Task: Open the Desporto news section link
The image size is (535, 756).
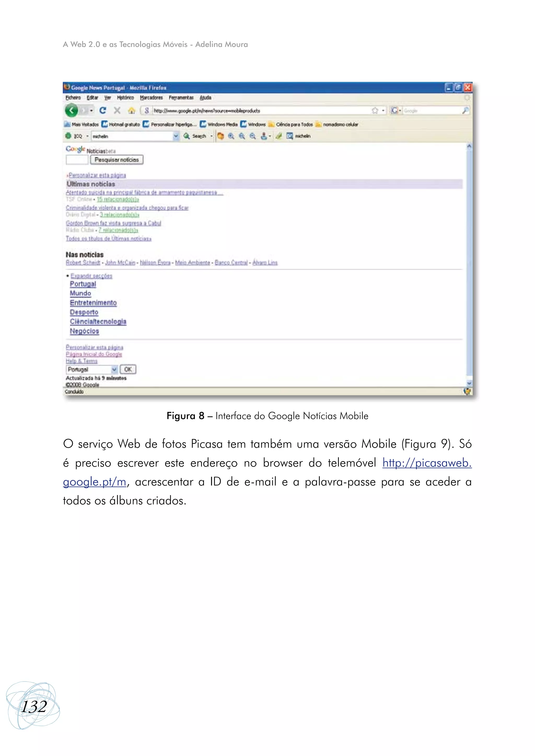Action: [84, 312]
